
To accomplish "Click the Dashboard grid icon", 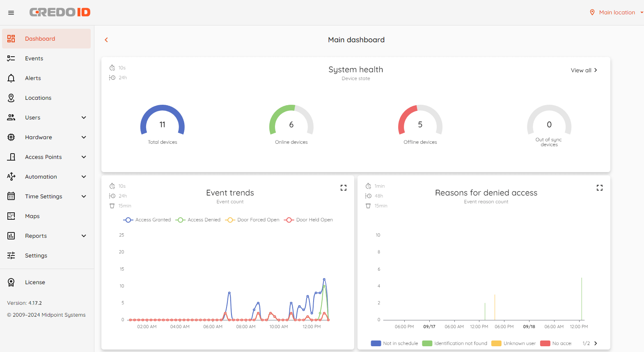I will pyautogui.click(x=11, y=39).
